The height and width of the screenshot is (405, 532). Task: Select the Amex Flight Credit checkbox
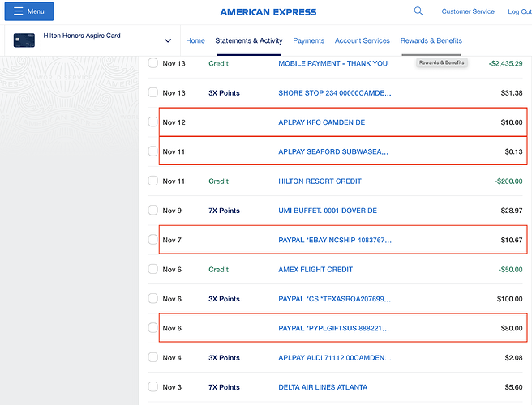153,269
